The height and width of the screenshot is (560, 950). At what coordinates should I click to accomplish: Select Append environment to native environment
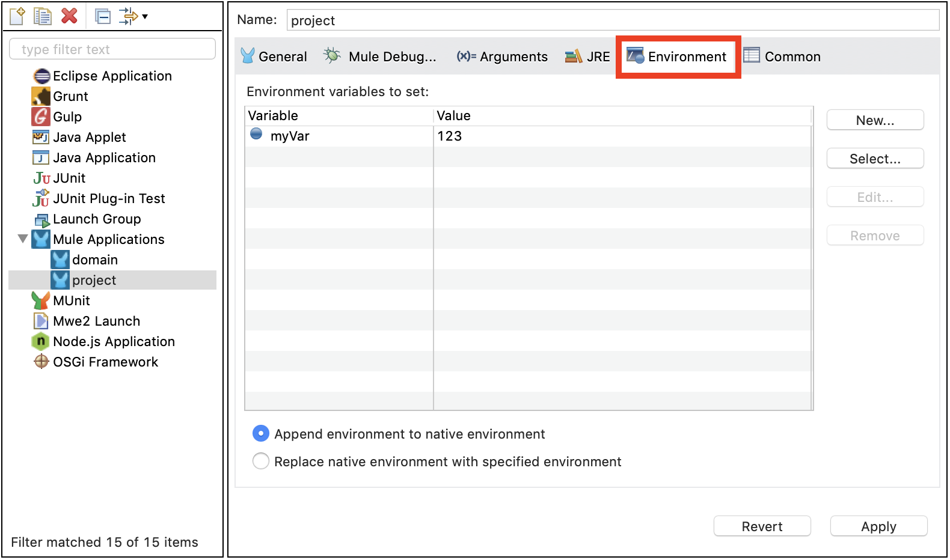pos(261,433)
